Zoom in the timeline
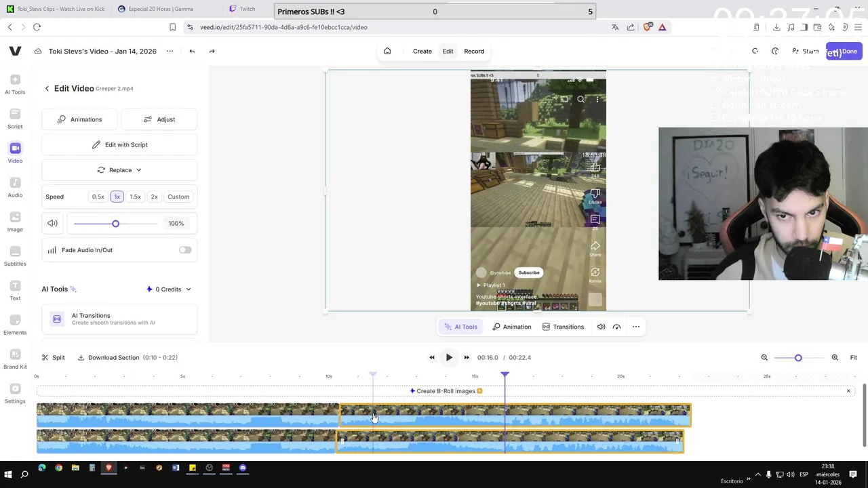 pyautogui.click(x=835, y=357)
